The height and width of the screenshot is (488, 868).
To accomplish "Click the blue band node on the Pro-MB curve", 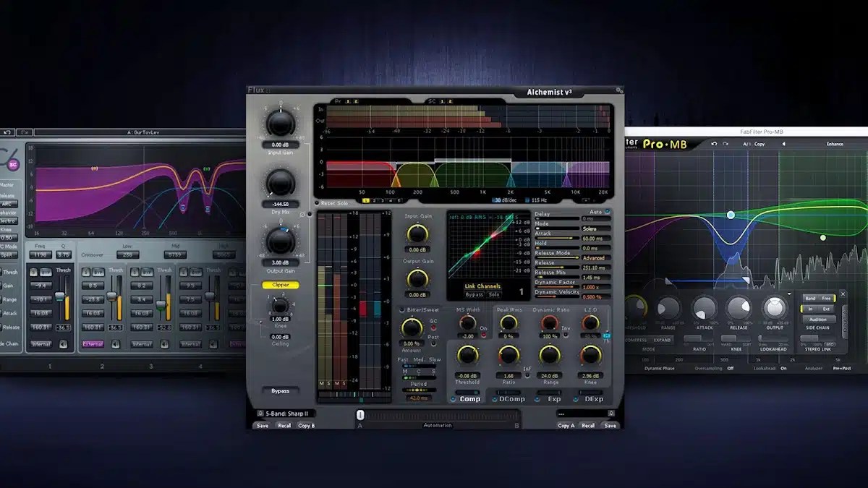I will 731,215.
